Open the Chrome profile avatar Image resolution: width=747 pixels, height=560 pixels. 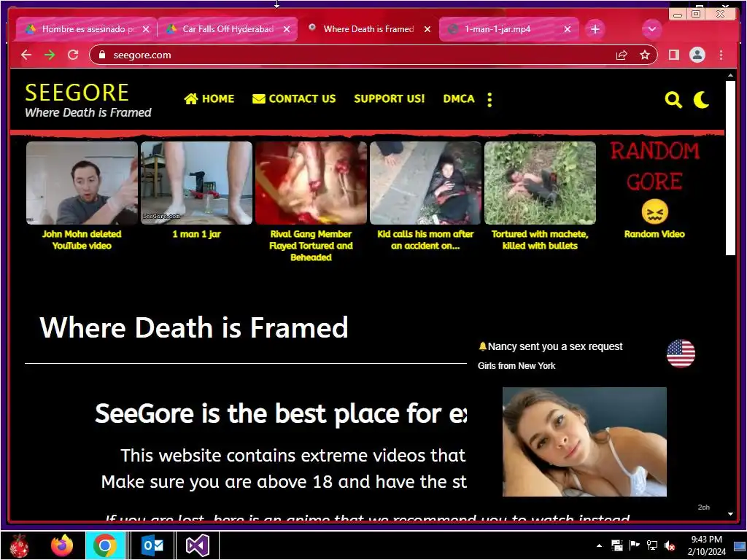[697, 55]
